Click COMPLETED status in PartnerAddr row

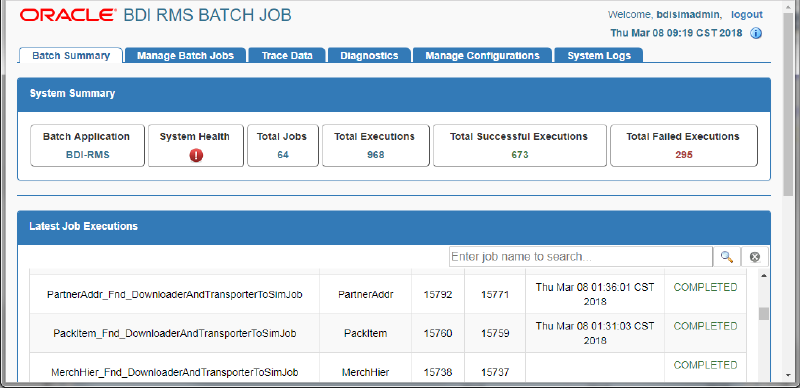point(705,287)
